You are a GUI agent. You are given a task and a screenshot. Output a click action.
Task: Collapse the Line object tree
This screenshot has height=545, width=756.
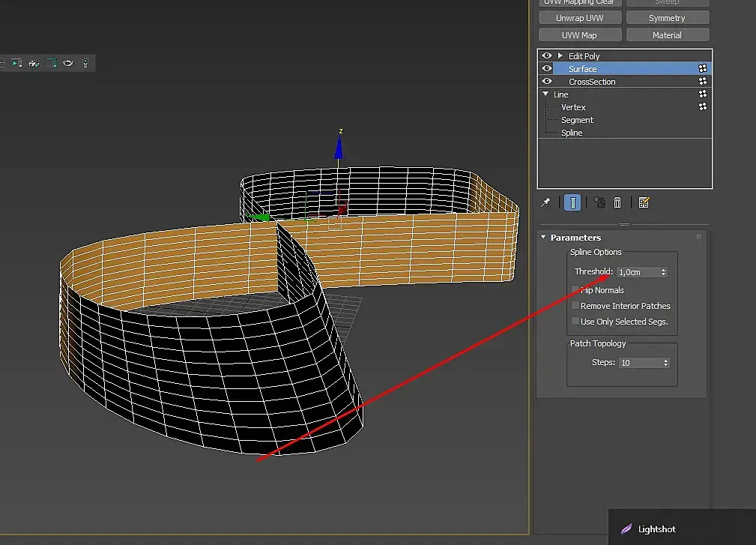pos(545,94)
